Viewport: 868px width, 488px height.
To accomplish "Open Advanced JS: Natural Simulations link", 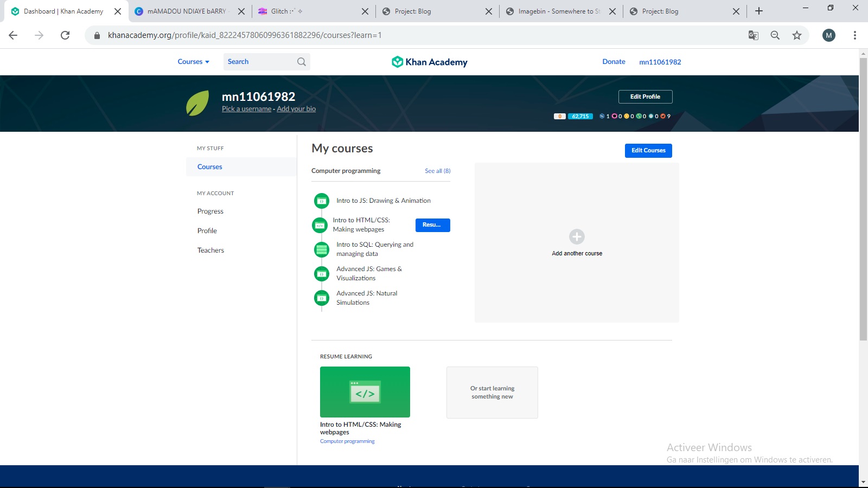I will pos(367,298).
